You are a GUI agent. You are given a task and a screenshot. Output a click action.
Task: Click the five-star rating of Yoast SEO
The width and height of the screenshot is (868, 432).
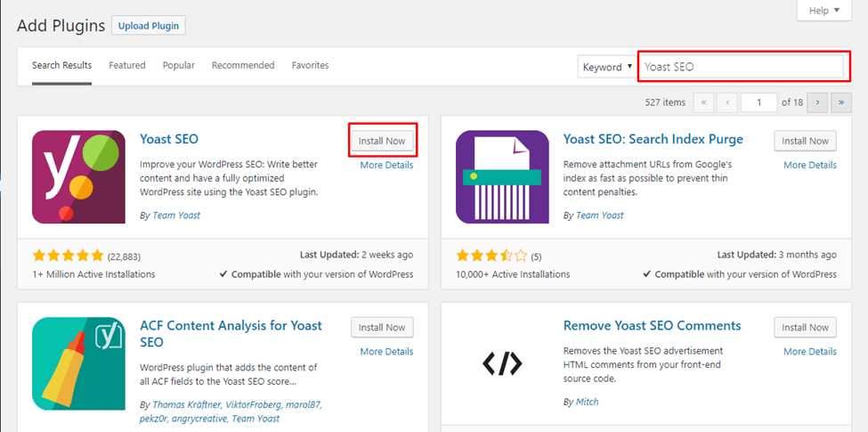point(68,256)
